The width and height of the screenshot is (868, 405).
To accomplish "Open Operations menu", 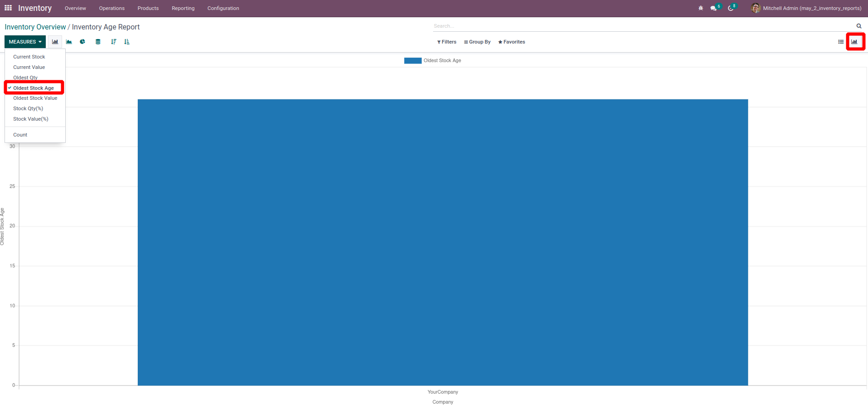I will pyautogui.click(x=112, y=8).
